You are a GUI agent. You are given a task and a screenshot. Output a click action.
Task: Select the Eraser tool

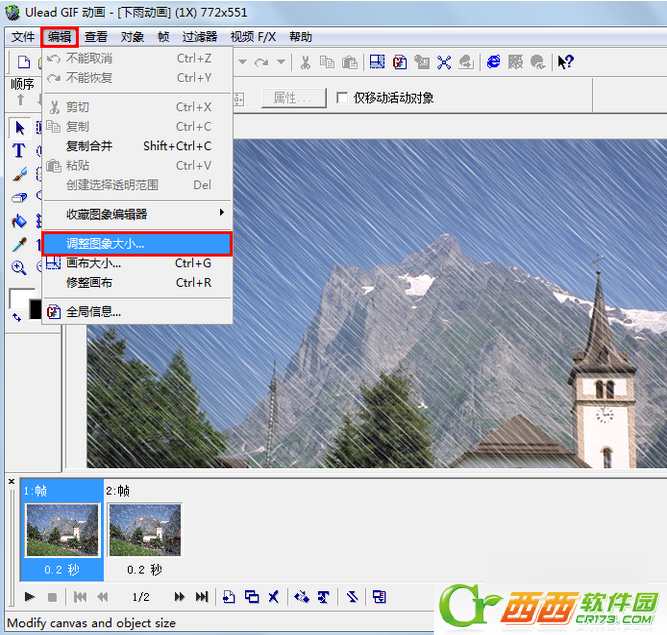coord(19,197)
